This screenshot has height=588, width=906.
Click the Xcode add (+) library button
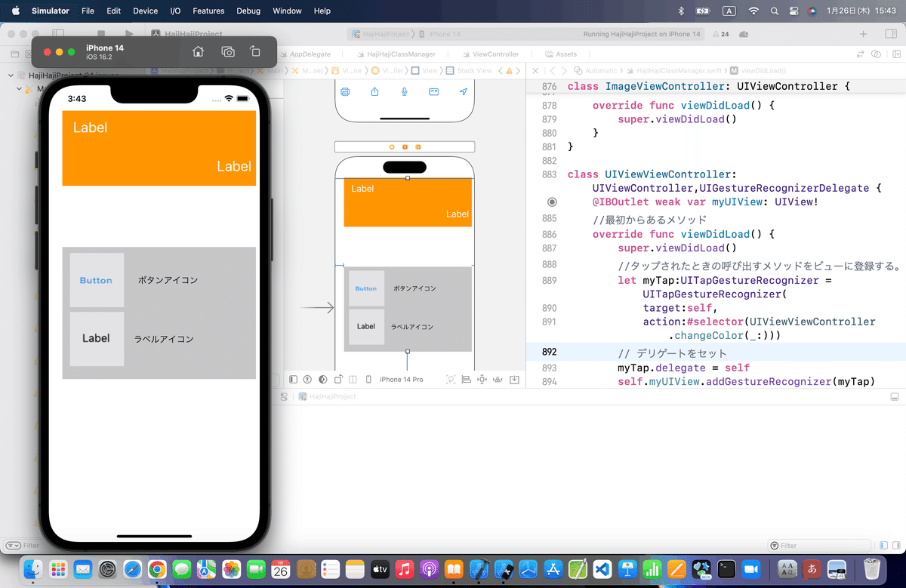click(x=864, y=34)
